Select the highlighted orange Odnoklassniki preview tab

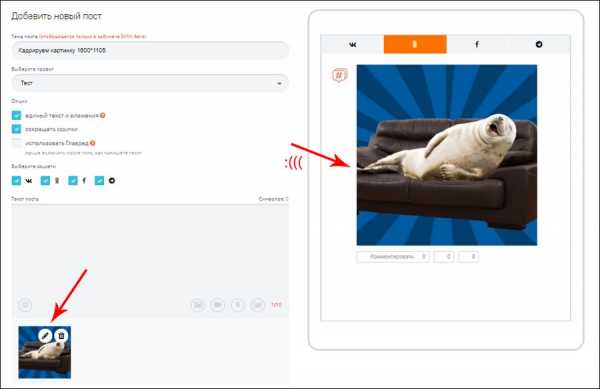pyautogui.click(x=415, y=44)
